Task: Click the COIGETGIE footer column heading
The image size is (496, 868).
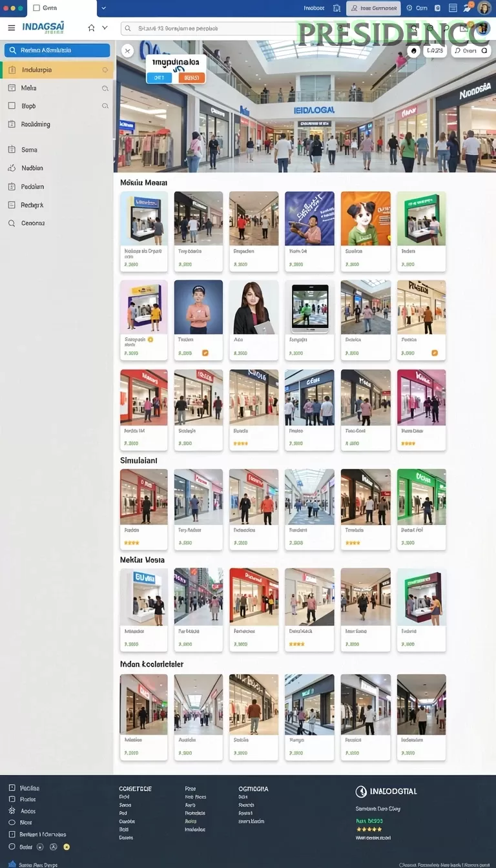Action: pos(136,789)
